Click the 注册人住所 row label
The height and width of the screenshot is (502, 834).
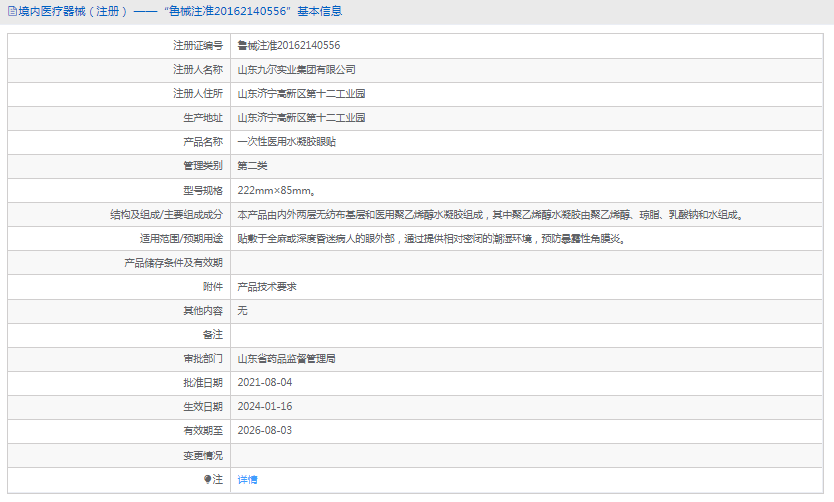coord(197,94)
